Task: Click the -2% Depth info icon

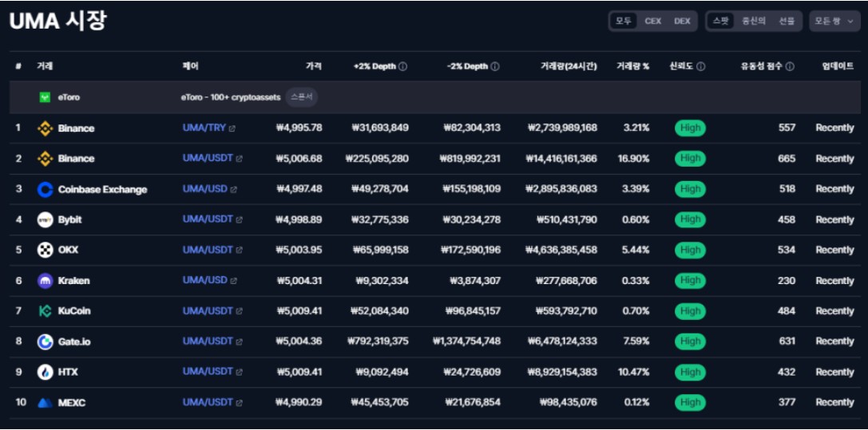Action: click(x=495, y=66)
